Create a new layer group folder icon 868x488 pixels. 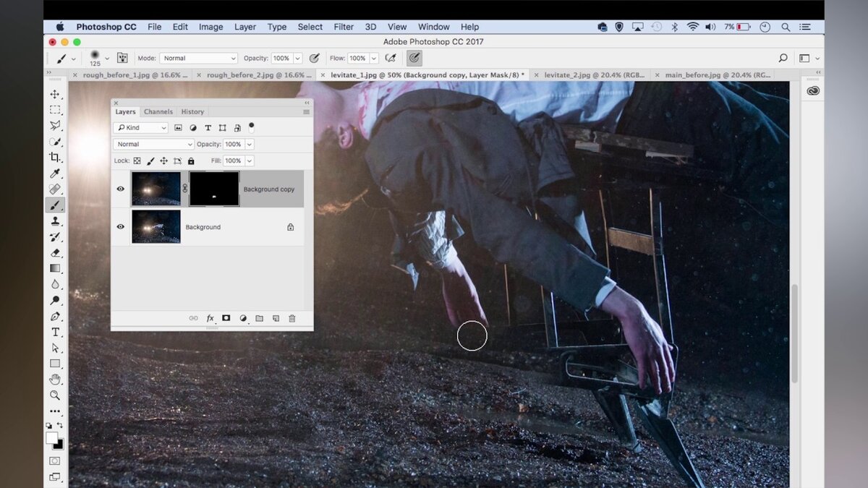tap(259, 318)
